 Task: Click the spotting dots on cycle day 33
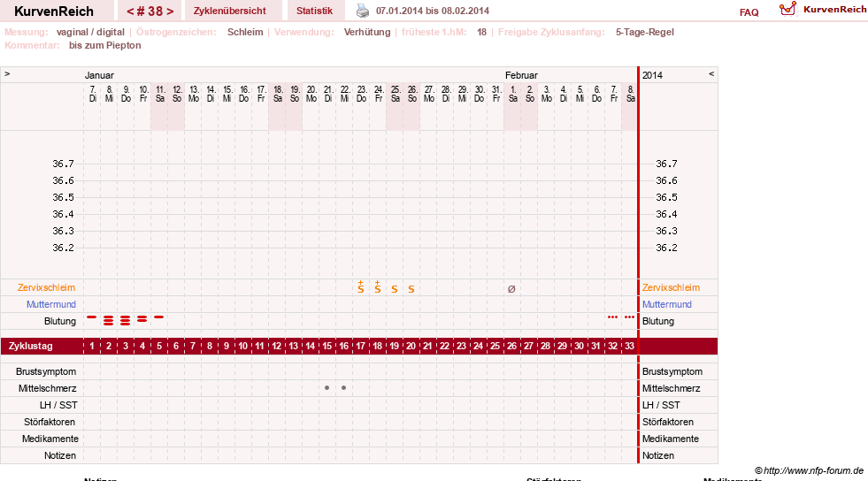click(x=629, y=317)
